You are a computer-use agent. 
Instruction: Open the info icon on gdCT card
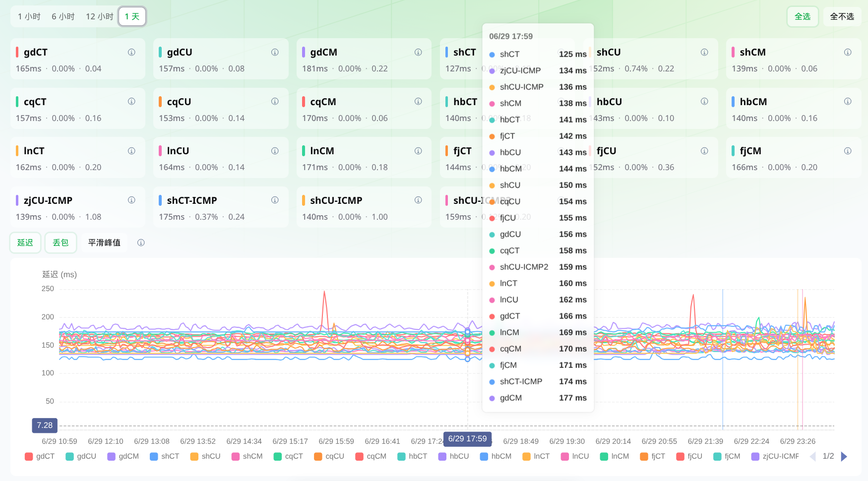[x=131, y=52]
